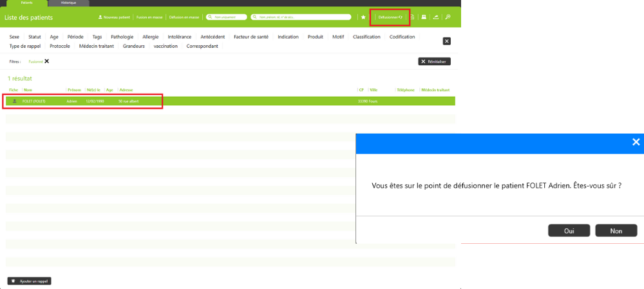Click the document export icon

(x=413, y=17)
